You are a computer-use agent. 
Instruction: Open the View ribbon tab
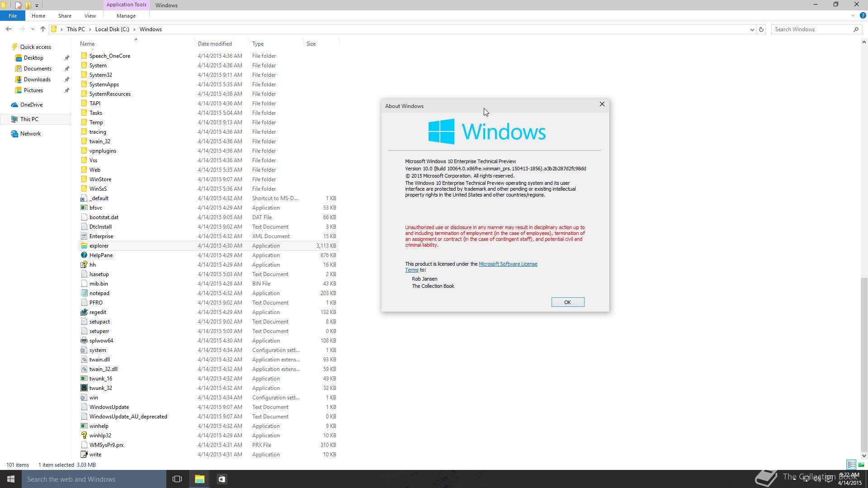(90, 16)
